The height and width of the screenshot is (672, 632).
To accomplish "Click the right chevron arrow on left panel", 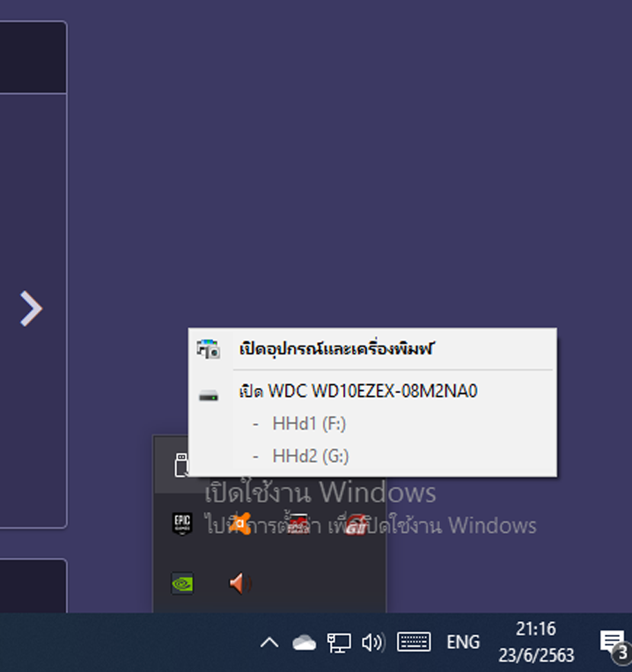I will pyautogui.click(x=32, y=309).
